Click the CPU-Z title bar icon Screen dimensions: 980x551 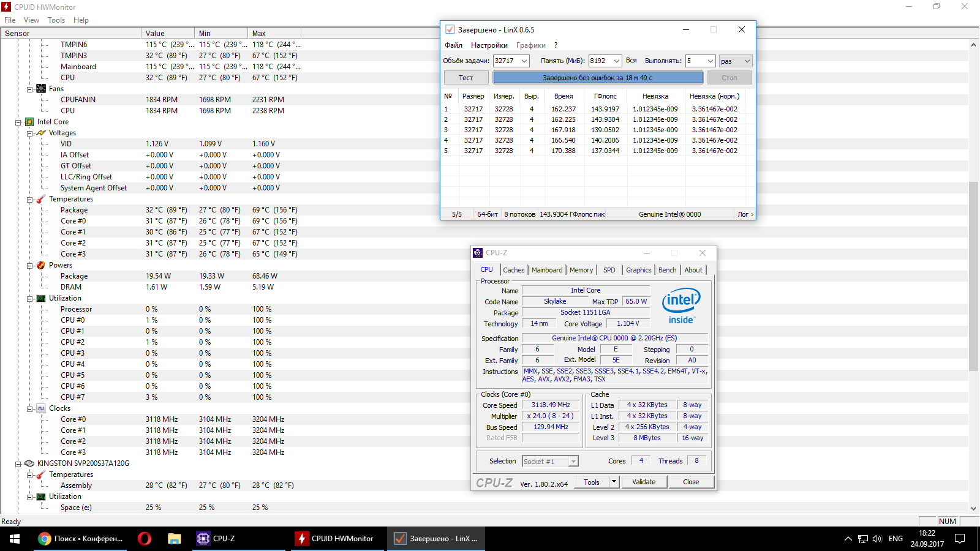click(478, 253)
